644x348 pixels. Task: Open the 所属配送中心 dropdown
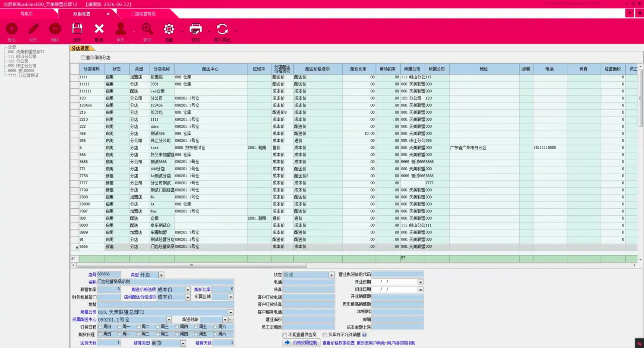pos(169,320)
